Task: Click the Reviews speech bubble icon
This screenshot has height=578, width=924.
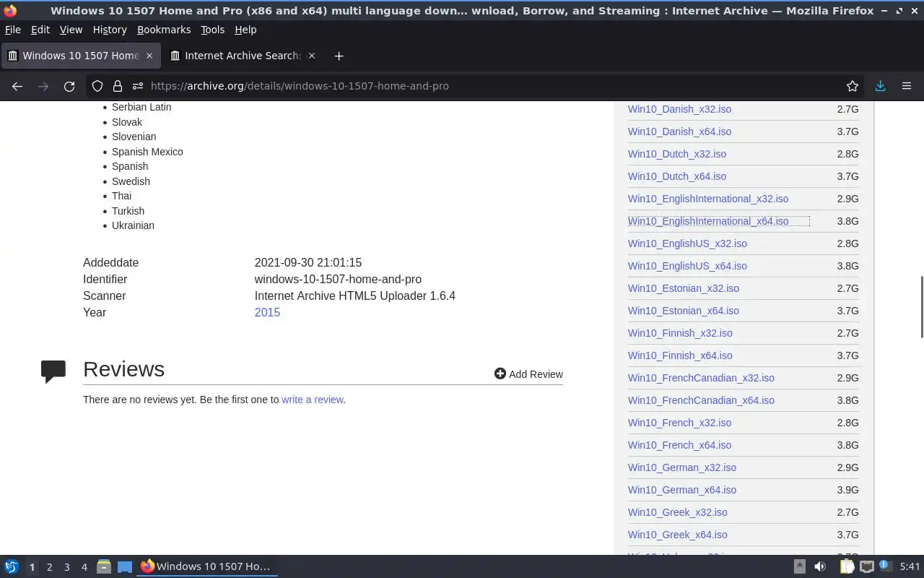Action: point(53,371)
